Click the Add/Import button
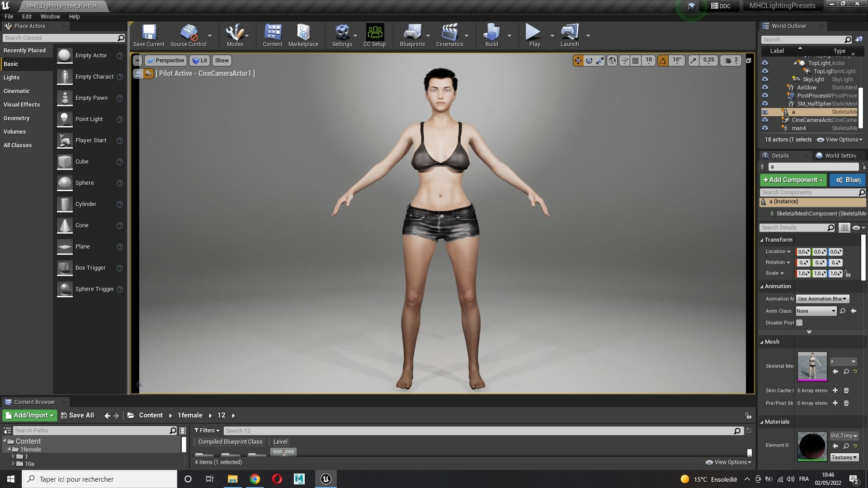 click(29, 415)
